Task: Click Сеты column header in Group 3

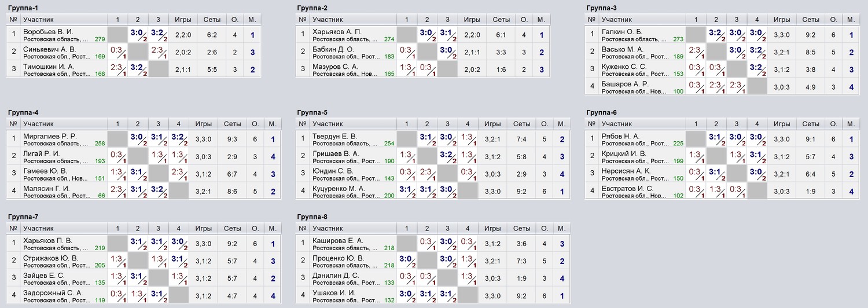Action: tap(810, 20)
